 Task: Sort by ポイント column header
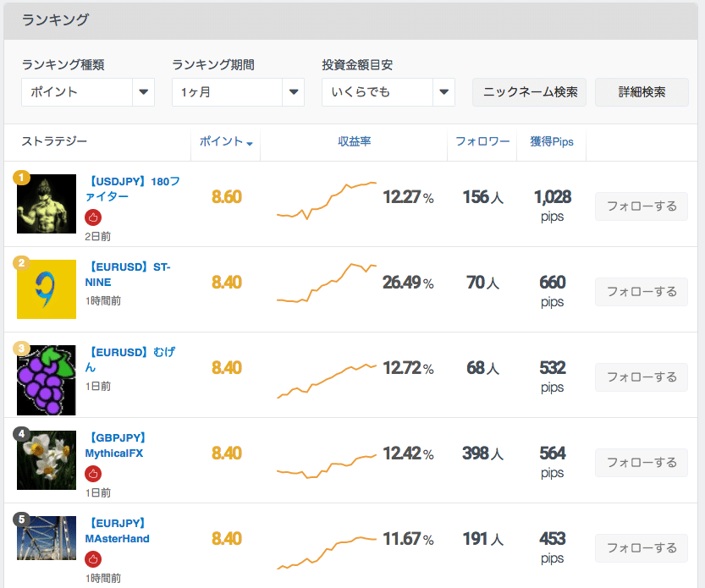[x=225, y=142]
